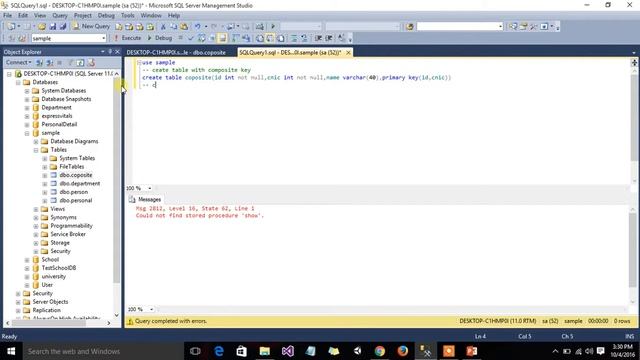Open the Connect dropdown in Object Explorer

click(18, 62)
